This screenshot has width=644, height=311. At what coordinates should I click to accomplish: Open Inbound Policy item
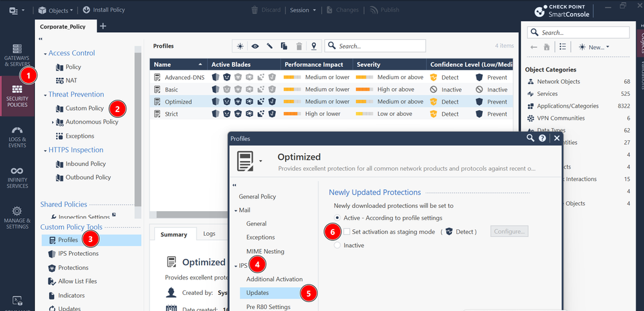coord(86,164)
